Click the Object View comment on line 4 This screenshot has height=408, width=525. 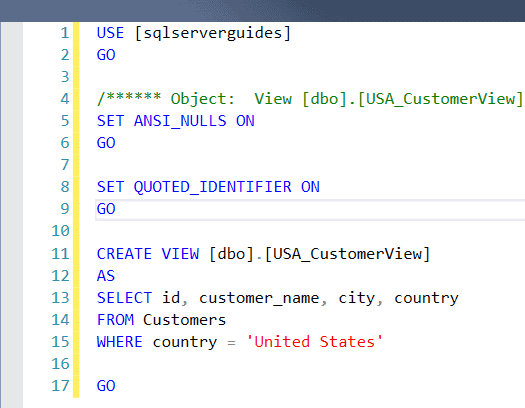pos(310,99)
